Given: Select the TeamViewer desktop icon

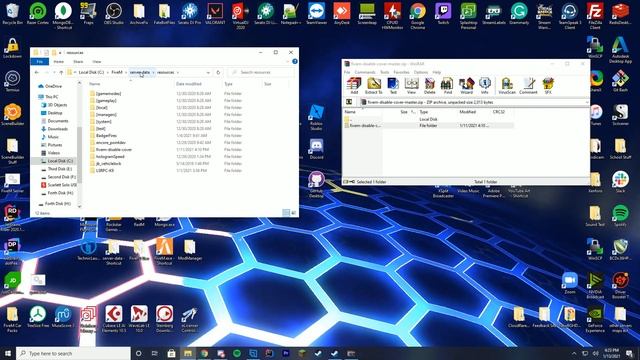Looking at the screenshot, I should click(316, 13).
